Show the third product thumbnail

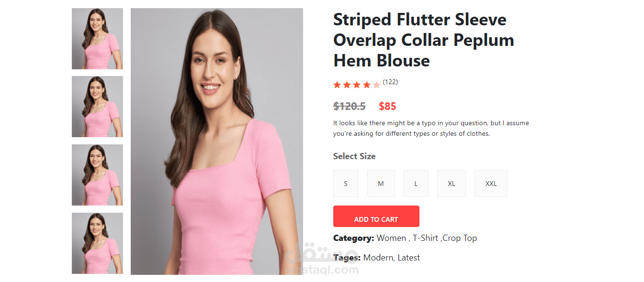pyautogui.click(x=97, y=175)
